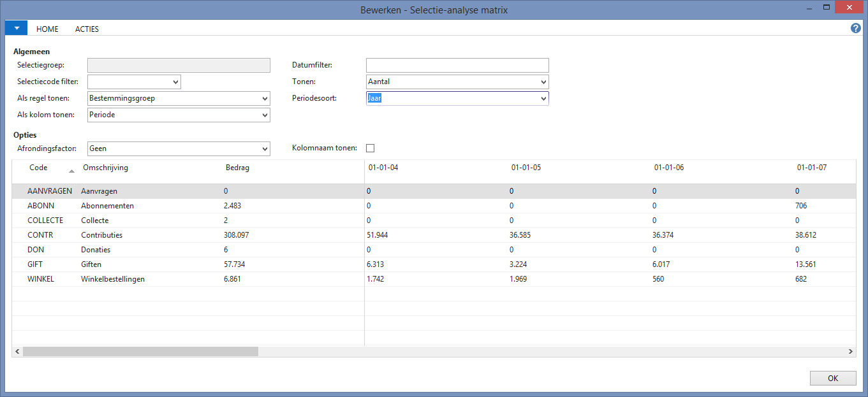Click the value 1.969 in WINKEL row
Viewport: 868px width, 397px height.
click(518, 279)
